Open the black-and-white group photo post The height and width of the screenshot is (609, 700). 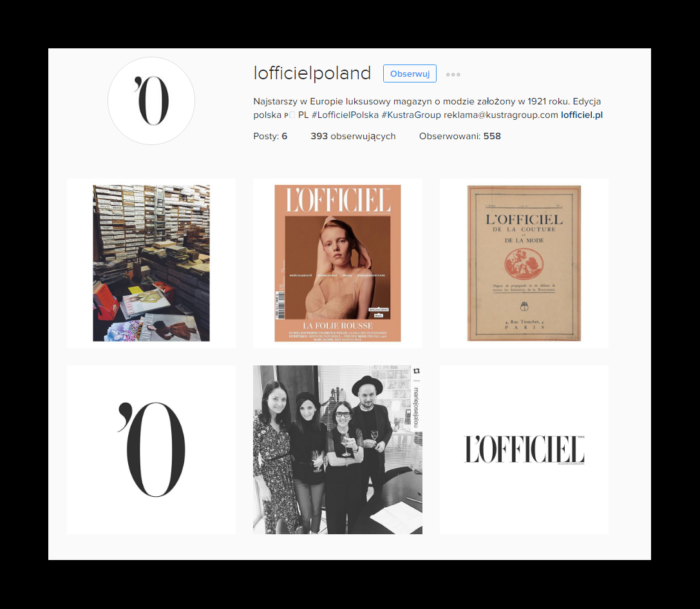tap(337, 450)
